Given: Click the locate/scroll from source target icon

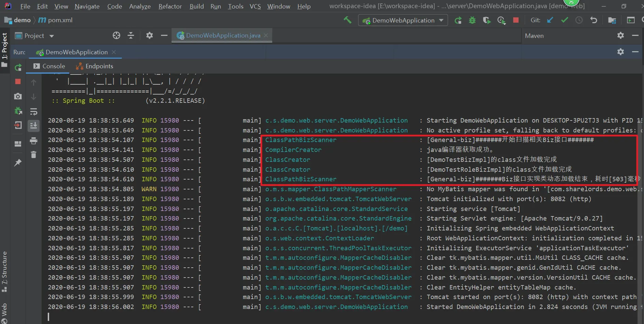Looking at the screenshot, I should [x=116, y=35].
